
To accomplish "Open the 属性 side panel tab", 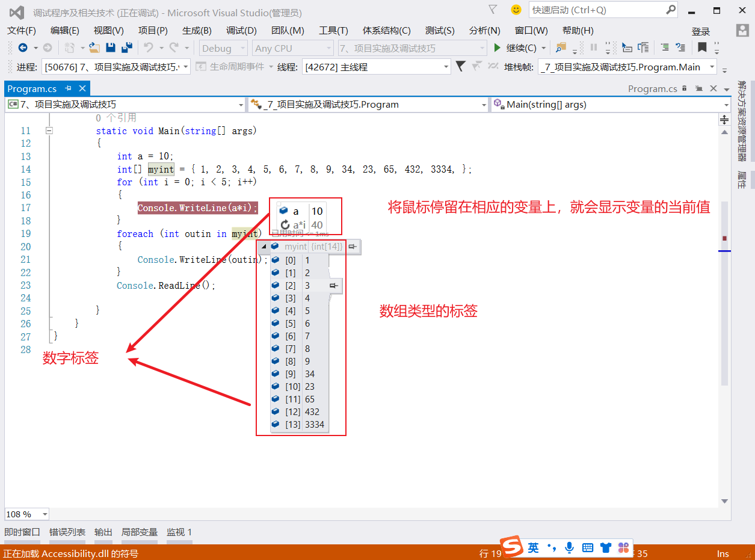I will (742, 180).
